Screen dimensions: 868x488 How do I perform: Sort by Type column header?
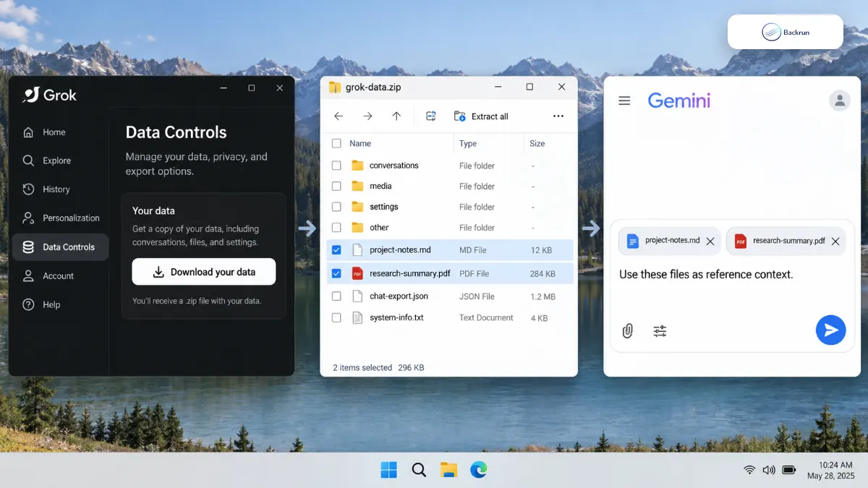pos(468,143)
